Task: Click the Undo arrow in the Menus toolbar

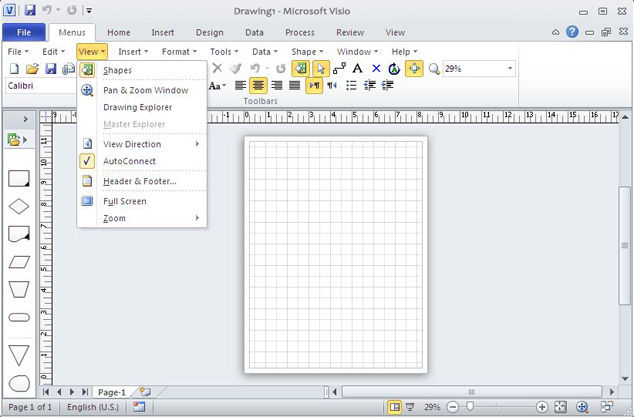Action: point(255,68)
